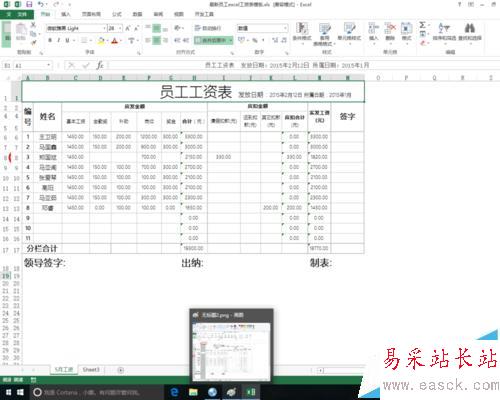Click the 领导签字 text
Image resolution: width=500 pixels, height=400 pixels.
(45, 263)
